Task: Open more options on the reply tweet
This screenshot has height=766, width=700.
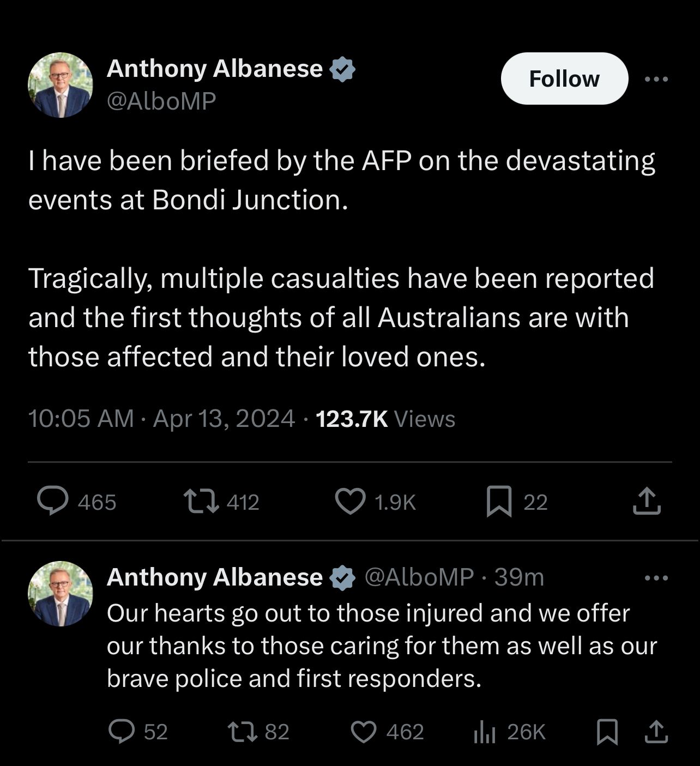Action: pyautogui.click(x=656, y=578)
